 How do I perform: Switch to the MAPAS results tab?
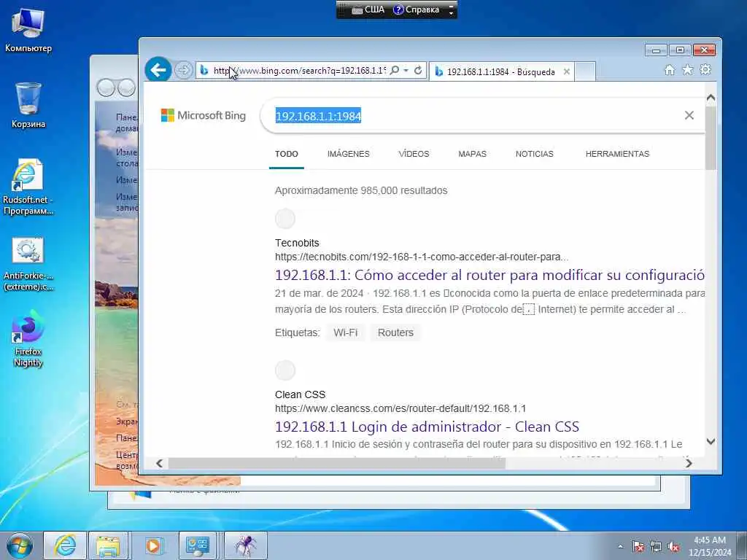(472, 154)
